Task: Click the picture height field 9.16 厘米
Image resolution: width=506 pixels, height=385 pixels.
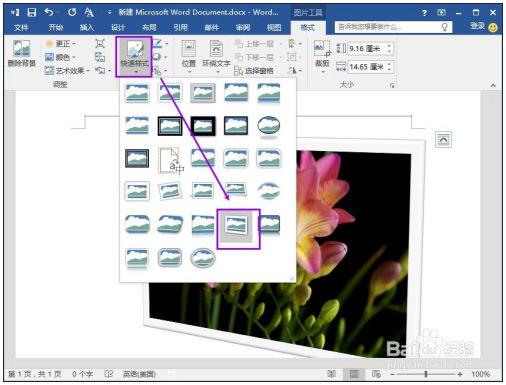Action: point(366,49)
